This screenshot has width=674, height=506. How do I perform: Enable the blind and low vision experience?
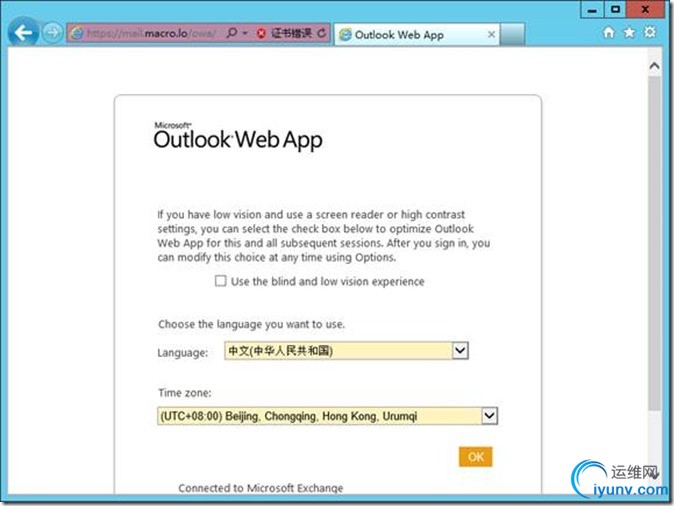click(221, 281)
